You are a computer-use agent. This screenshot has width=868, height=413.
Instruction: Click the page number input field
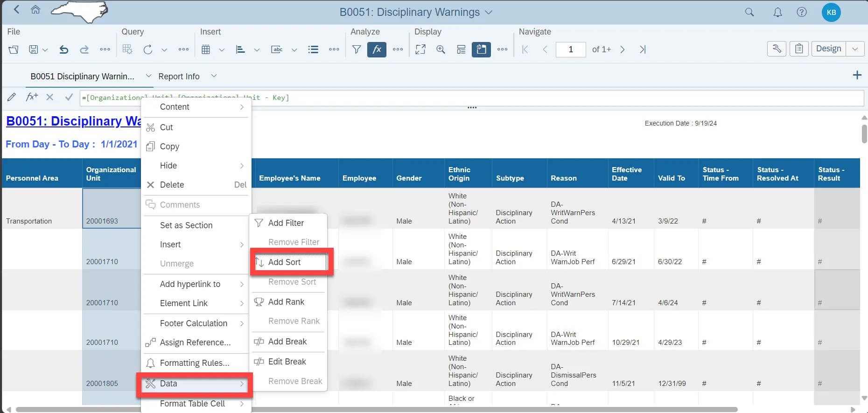click(x=570, y=49)
